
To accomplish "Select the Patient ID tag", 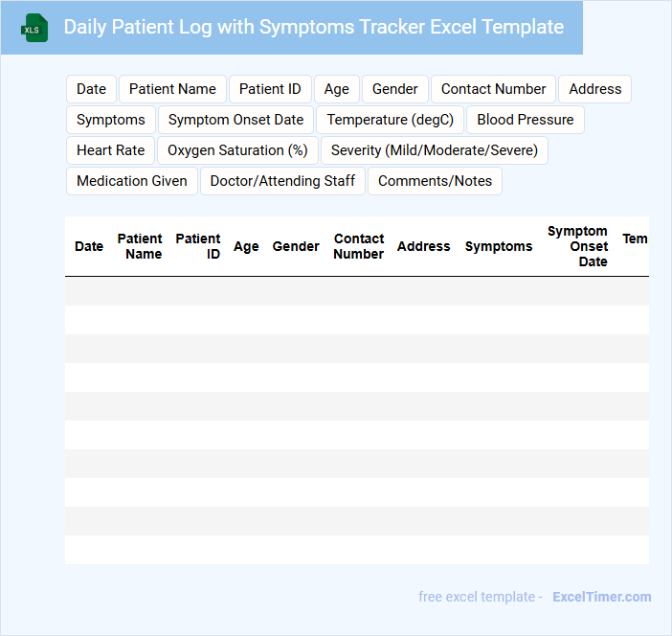I will coord(270,89).
